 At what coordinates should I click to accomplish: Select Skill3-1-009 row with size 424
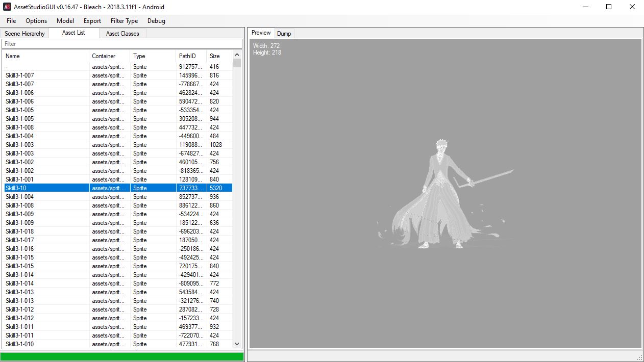pos(118,214)
